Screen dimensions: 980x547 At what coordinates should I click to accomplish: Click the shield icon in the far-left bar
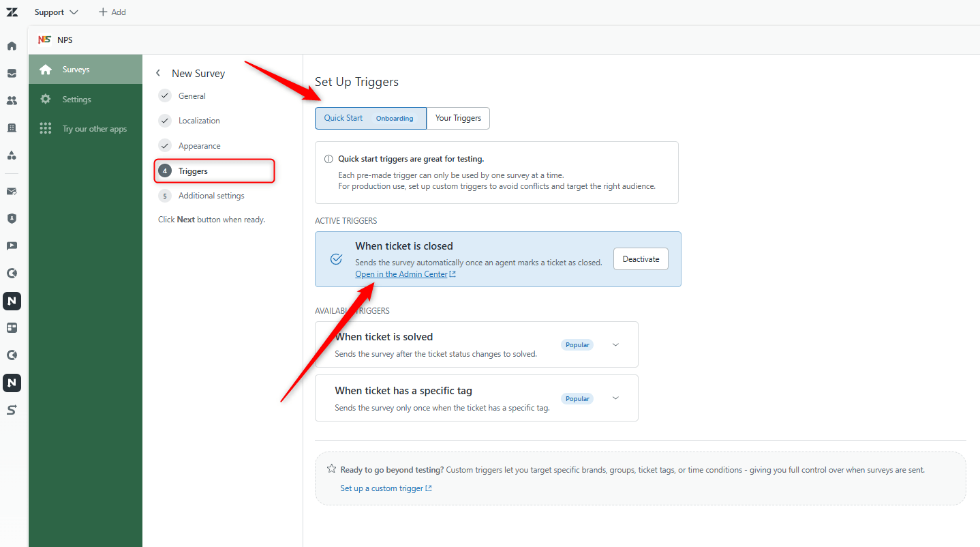[x=12, y=219]
